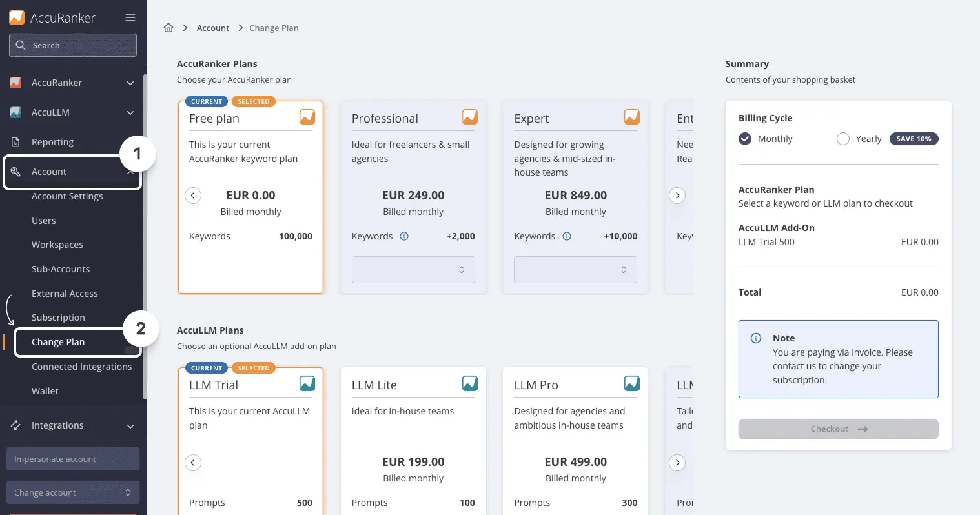This screenshot has width=980, height=515.
Task: Select the Yearly billing cycle option
Action: coord(842,139)
